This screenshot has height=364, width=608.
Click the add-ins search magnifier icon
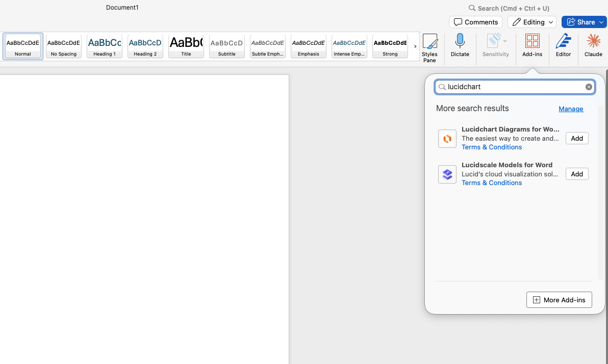click(442, 87)
